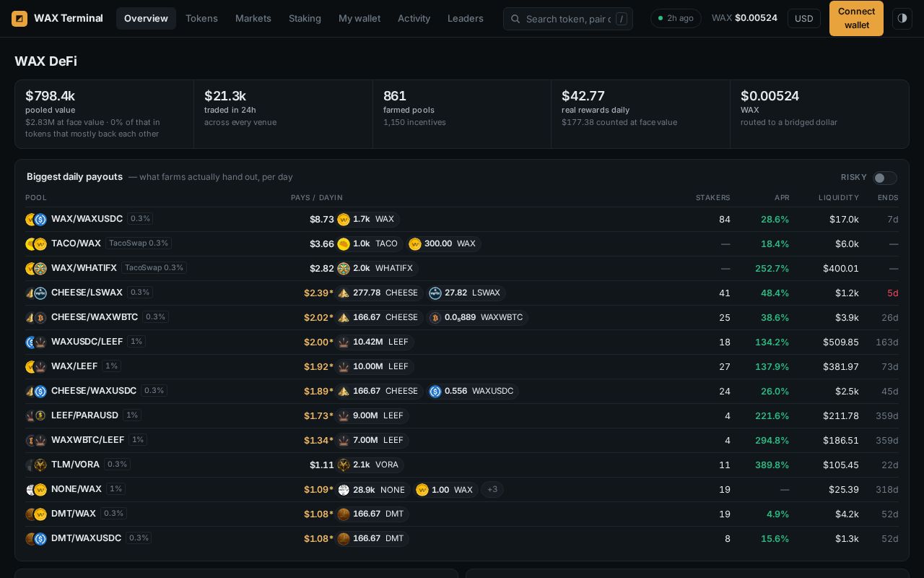Sort by the APR column header

(782, 198)
